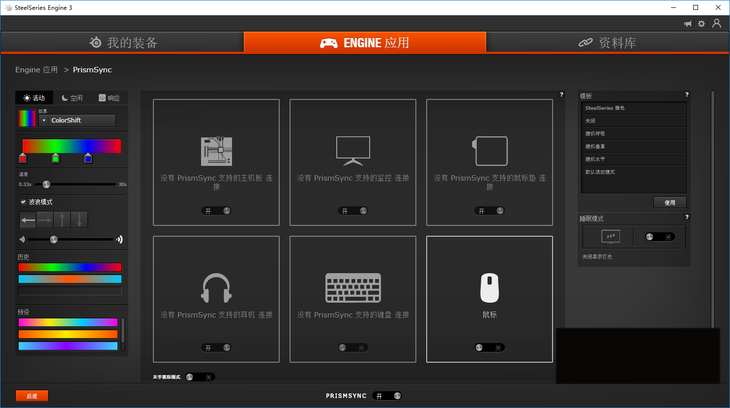Click the sleep mode monitor icon

(x=610, y=237)
